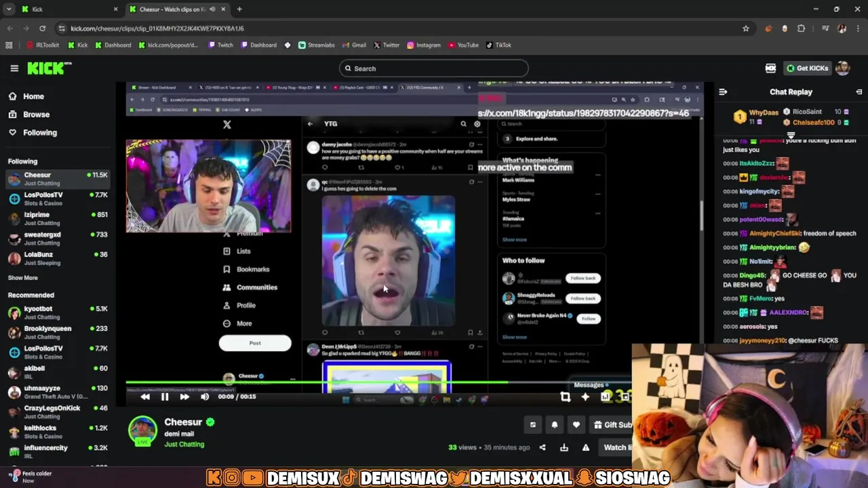This screenshot has width=868, height=488.
Task: Open influencercity in Recommended list
Action: 58,451
